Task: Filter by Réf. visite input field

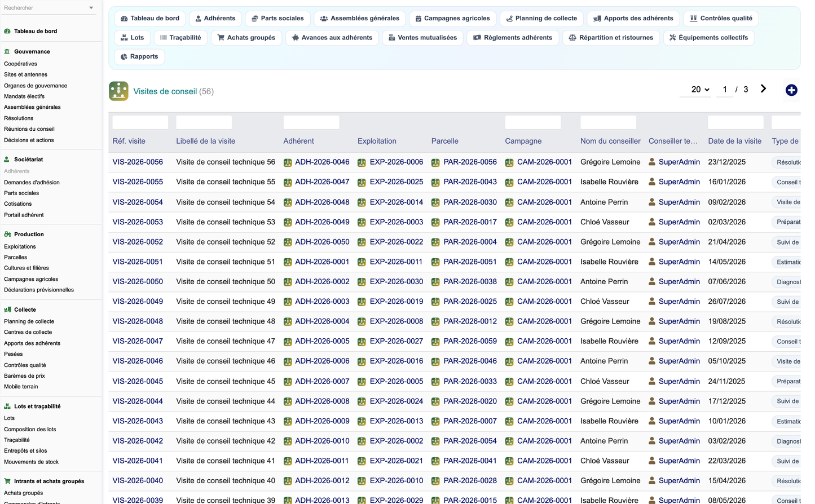Action: tap(140, 122)
